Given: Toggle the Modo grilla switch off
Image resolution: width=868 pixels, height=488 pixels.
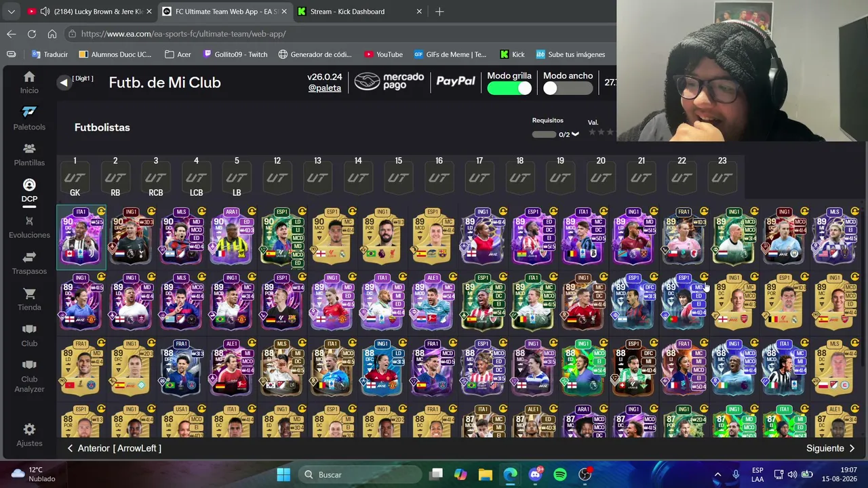Looking at the screenshot, I should coord(509,88).
